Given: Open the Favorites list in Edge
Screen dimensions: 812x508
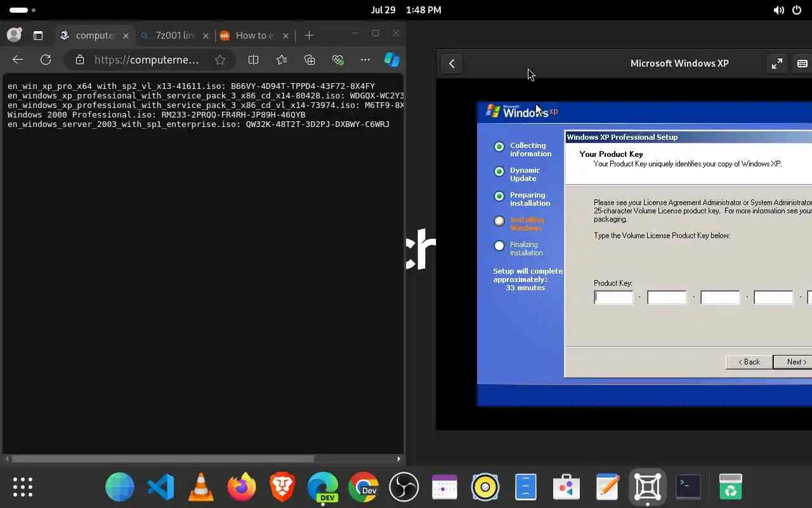Looking at the screenshot, I should click(282, 60).
